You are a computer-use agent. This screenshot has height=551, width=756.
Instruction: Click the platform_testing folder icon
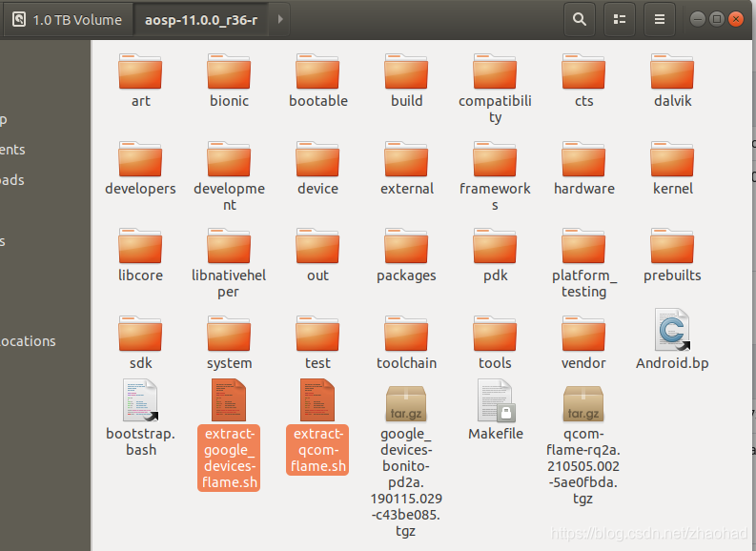(x=583, y=246)
